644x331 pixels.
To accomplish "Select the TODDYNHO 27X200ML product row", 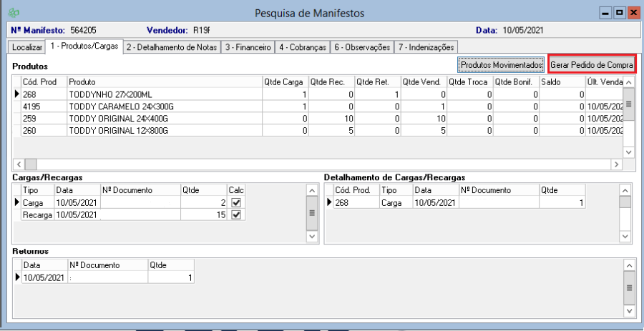I will [120, 94].
